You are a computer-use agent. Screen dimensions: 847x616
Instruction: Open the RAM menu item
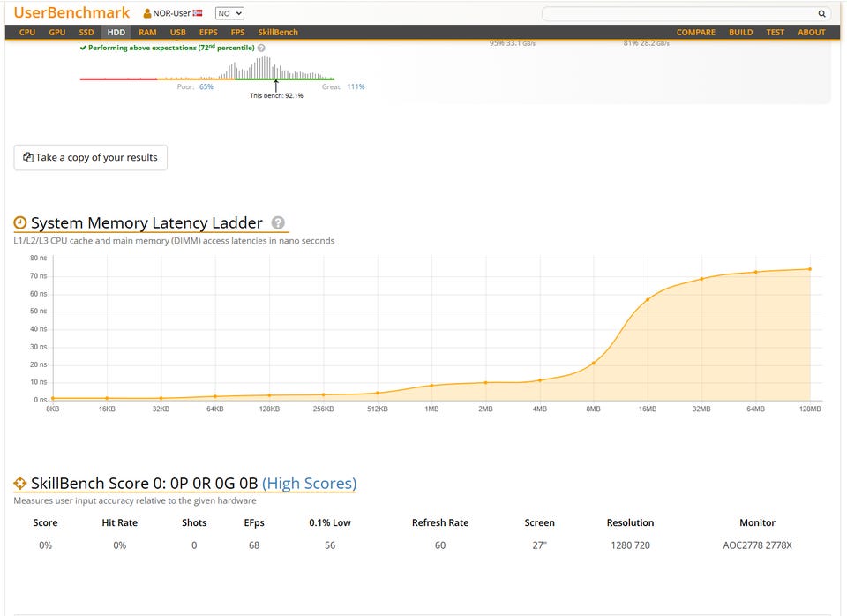(x=147, y=33)
